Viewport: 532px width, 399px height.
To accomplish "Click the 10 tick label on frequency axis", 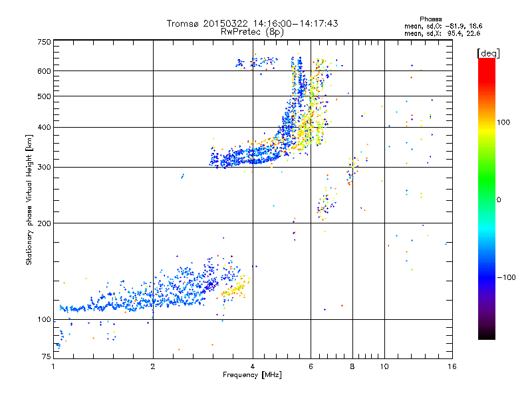I will point(384,366).
